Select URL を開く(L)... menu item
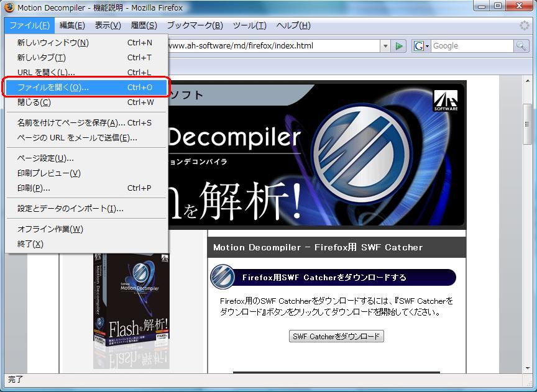This screenshot has width=537, height=392. [86, 72]
